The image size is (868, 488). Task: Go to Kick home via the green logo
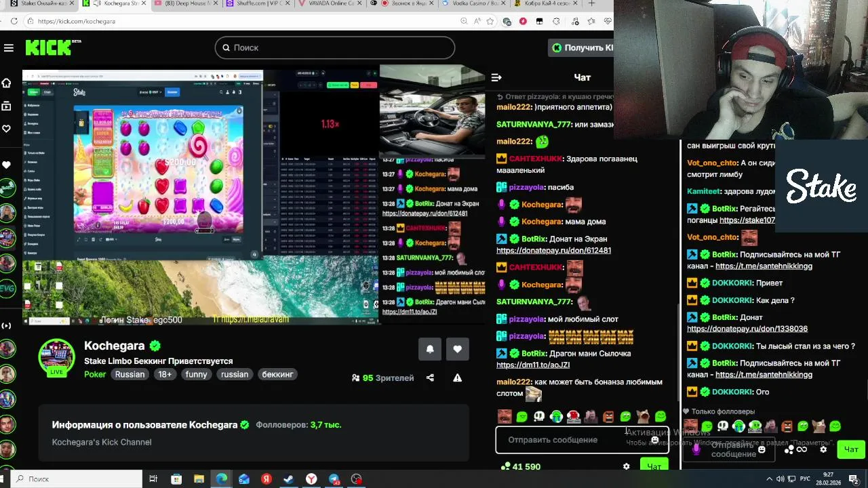pyautogui.click(x=53, y=47)
